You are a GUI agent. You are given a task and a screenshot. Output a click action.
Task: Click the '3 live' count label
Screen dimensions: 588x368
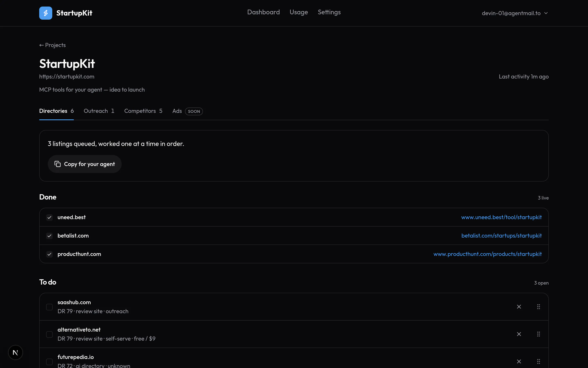coord(543,198)
